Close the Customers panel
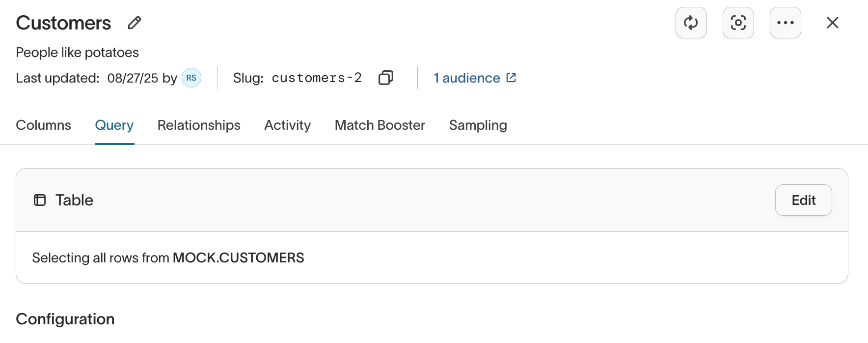868x343 pixels. 832,23
